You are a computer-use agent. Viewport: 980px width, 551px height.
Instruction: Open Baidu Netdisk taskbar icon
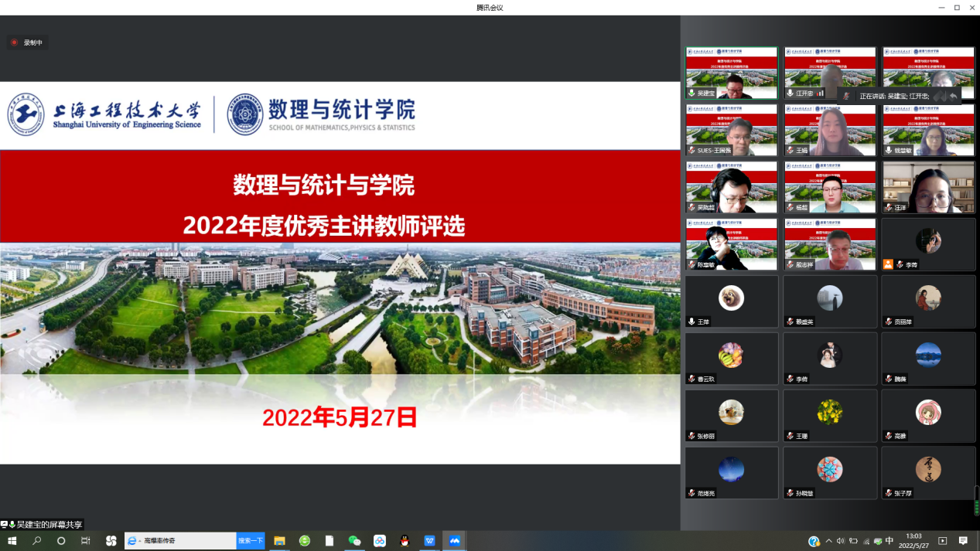[x=379, y=541]
